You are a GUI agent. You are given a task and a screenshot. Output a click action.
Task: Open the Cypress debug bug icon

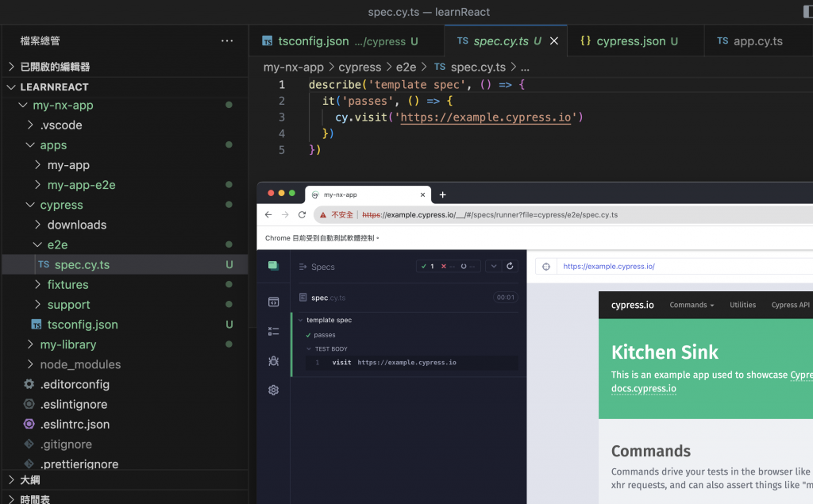pyautogui.click(x=273, y=361)
